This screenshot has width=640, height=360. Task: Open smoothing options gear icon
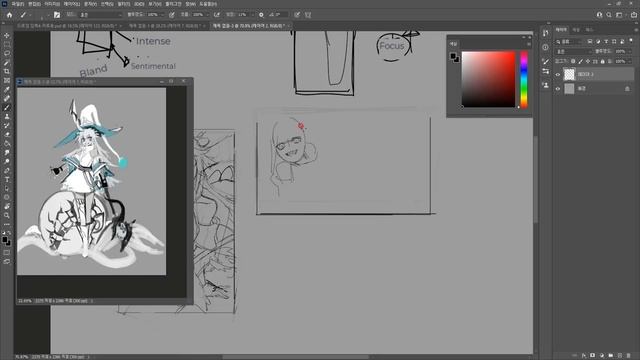click(261, 15)
